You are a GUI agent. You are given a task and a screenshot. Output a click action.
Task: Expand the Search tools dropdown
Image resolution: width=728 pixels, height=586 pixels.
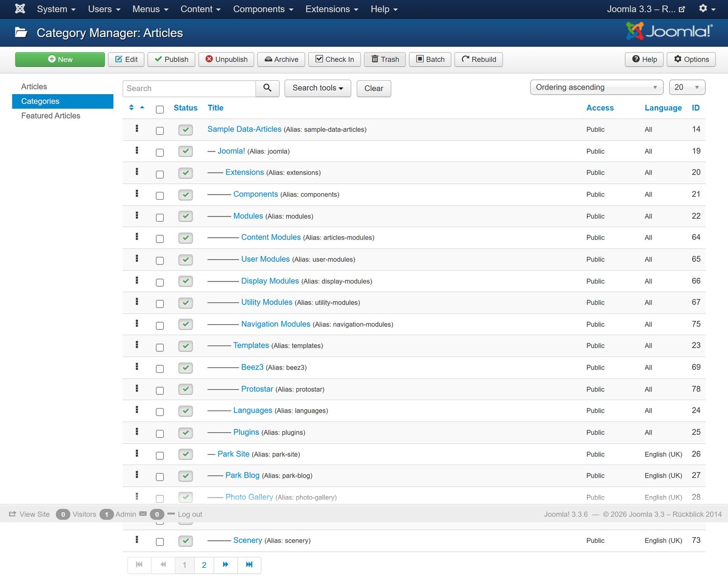point(318,88)
